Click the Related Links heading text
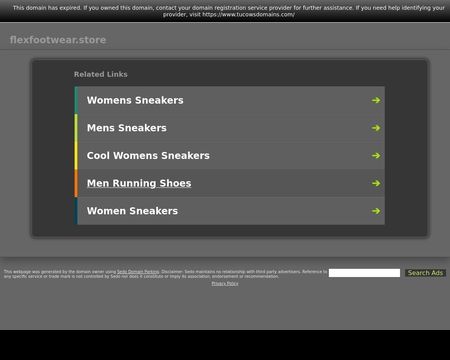Image resolution: width=450 pixels, height=360 pixels. pos(101,74)
